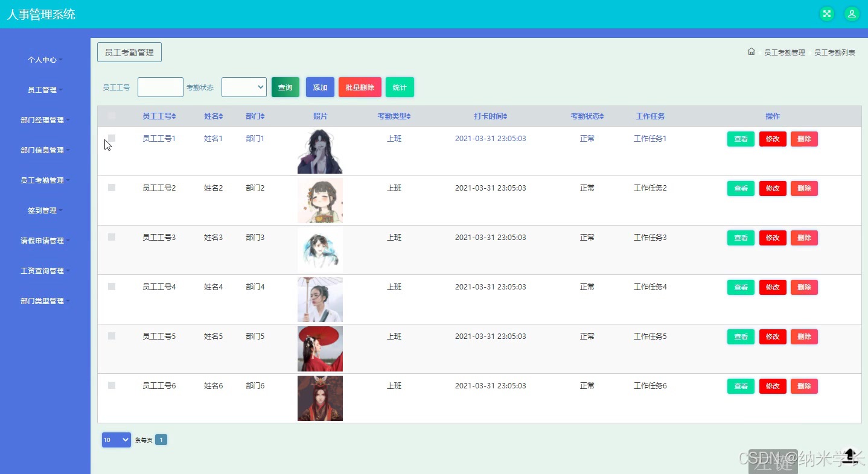Click the photo thumbnail of 姓名4

click(x=320, y=299)
